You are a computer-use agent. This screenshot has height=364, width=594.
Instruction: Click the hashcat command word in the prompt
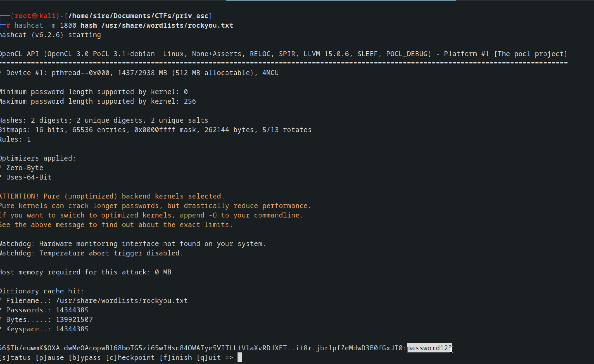29,25
